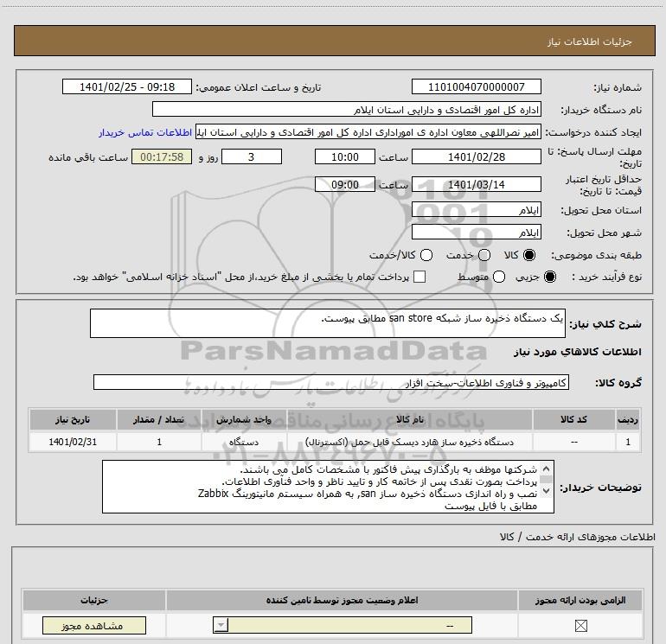This screenshot has width=666, height=644.
Task: Click the تاریخ نیاز column header
Action: 73,419
